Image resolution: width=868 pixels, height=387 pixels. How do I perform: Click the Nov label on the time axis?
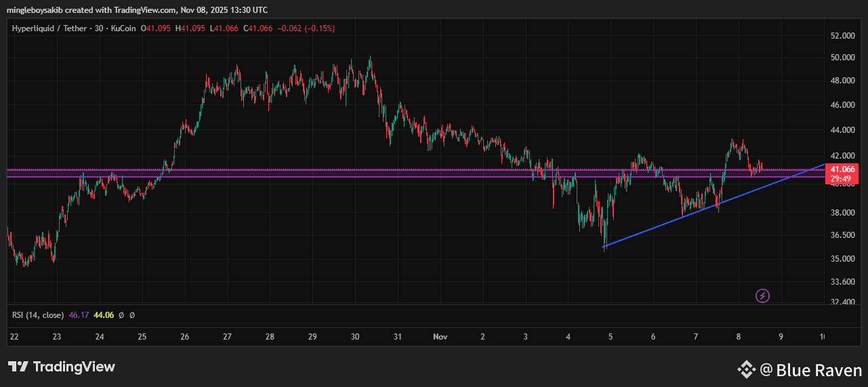pyautogui.click(x=440, y=337)
